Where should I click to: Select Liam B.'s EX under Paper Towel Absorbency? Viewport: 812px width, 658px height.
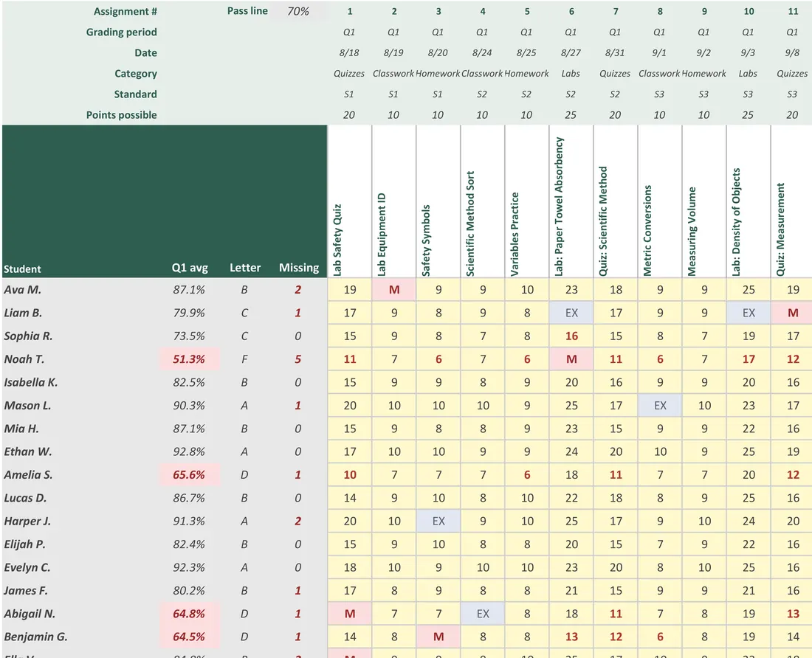tap(571, 313)
